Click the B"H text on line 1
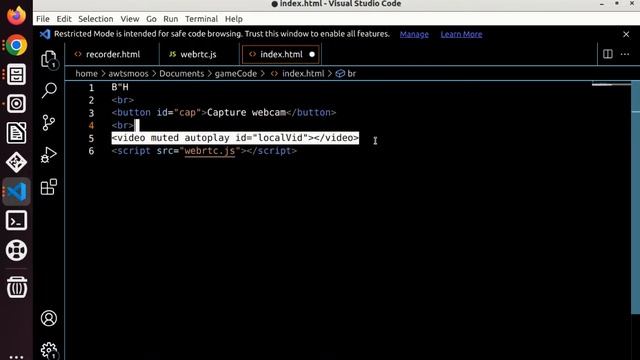The height and width of the screenshot is (360, 640). (120, 87)
